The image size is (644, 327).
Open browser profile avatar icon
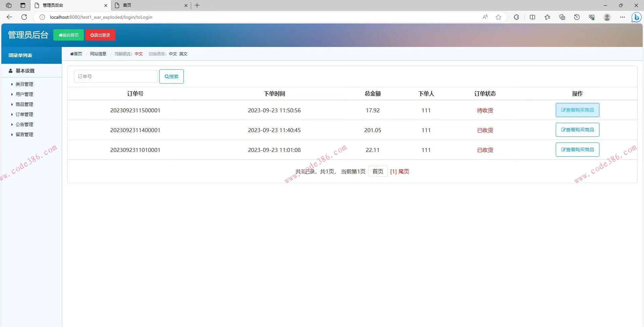point(607,17)
